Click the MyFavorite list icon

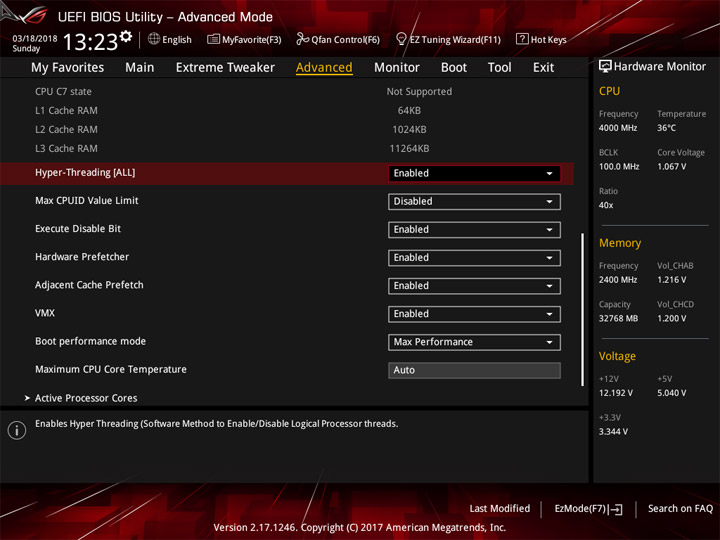[213, 39]
